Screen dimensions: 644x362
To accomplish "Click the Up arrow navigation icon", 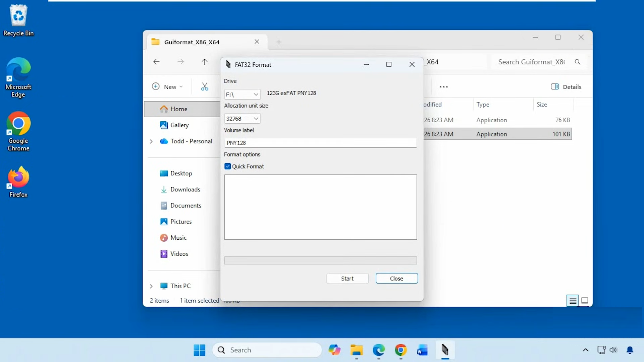I will coord(205,62).
